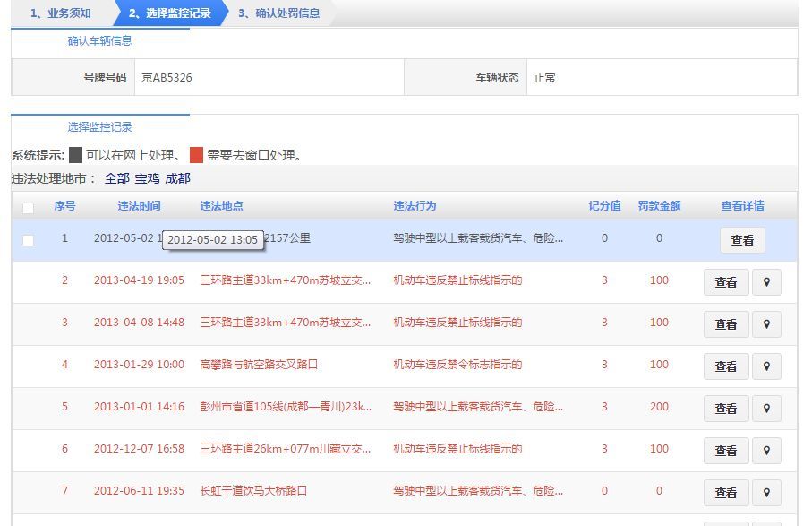Image resolution: width=812 pixels, height=526 pixels.
Task: Click the red window-processing legend swatch
Action: click(196, 155)
